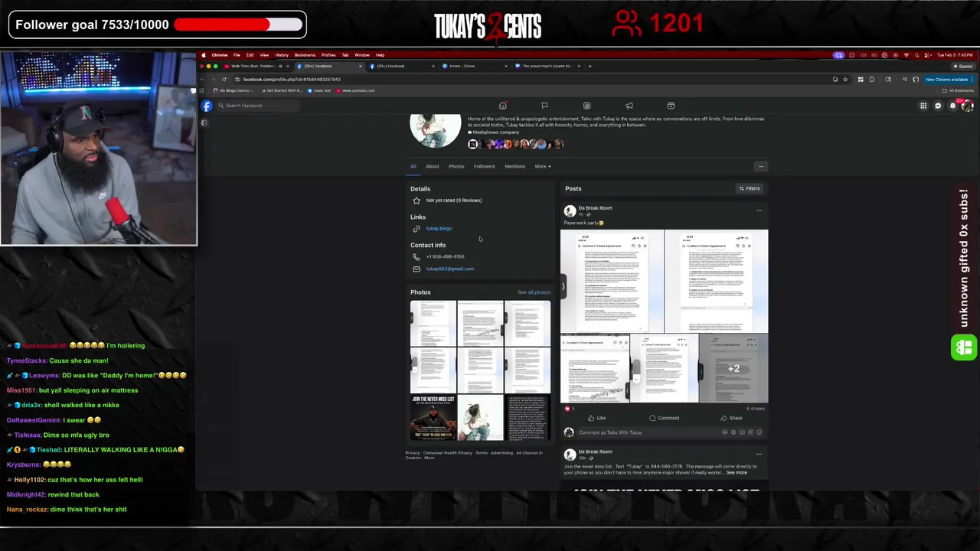
Task: Open options menu of never miss list post
Action: click(759, 454)
